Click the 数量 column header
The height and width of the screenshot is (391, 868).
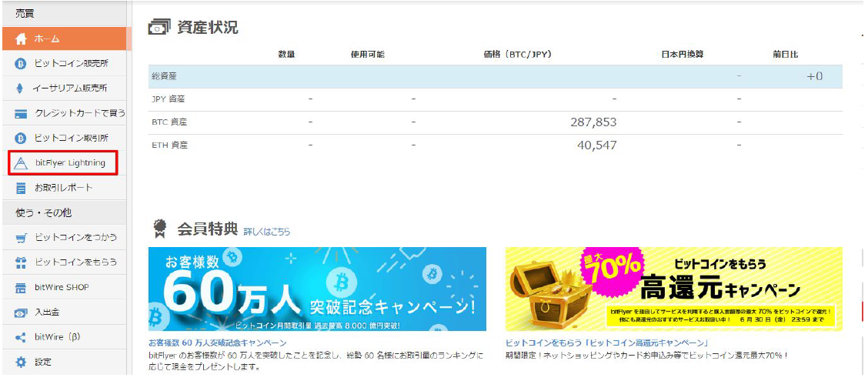pyautogui.click(x=287, y=55)
